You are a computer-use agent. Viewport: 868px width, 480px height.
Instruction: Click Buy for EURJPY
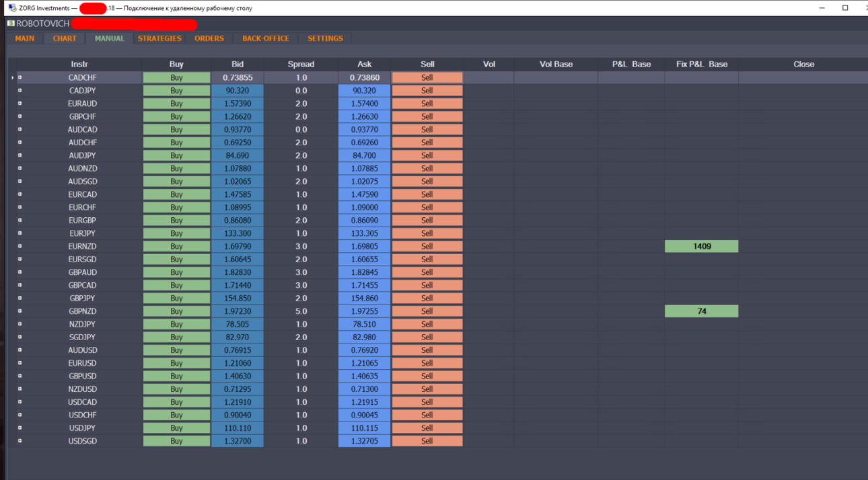pos(176,233)
